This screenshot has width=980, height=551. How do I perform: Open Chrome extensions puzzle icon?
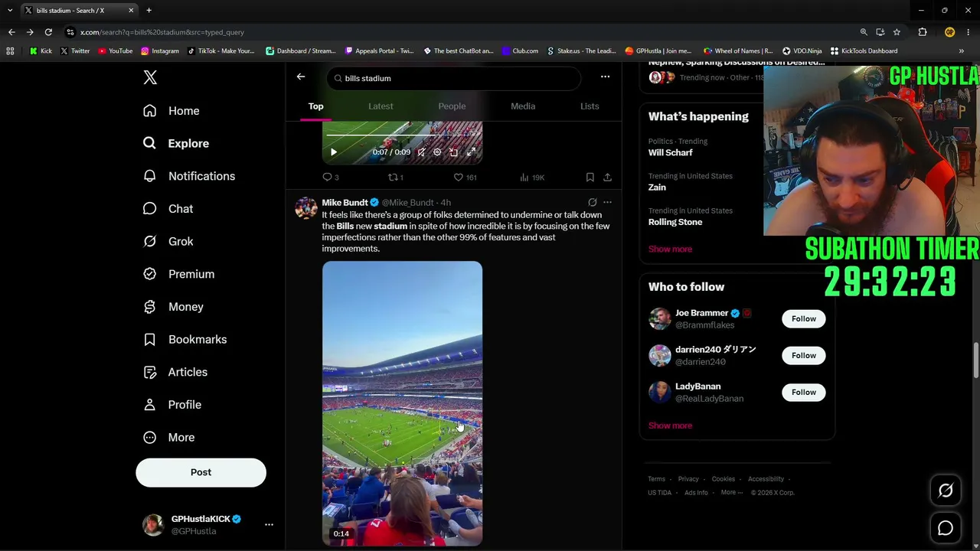[x=923, y=32]
